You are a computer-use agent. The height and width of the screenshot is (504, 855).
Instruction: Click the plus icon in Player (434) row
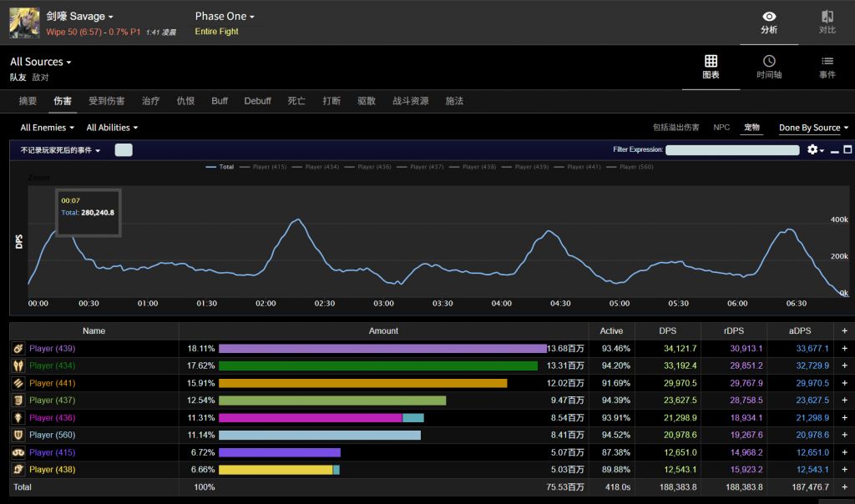coord(844,365)
